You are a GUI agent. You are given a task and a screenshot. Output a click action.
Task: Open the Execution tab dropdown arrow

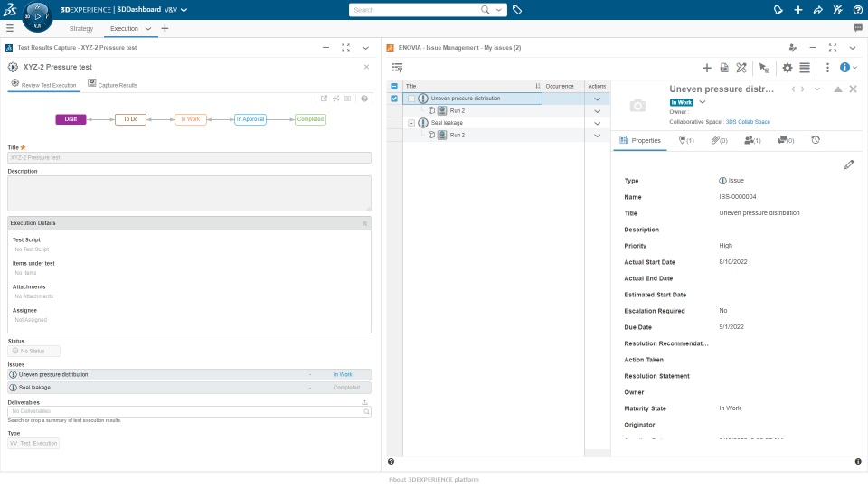pos(147,29)
